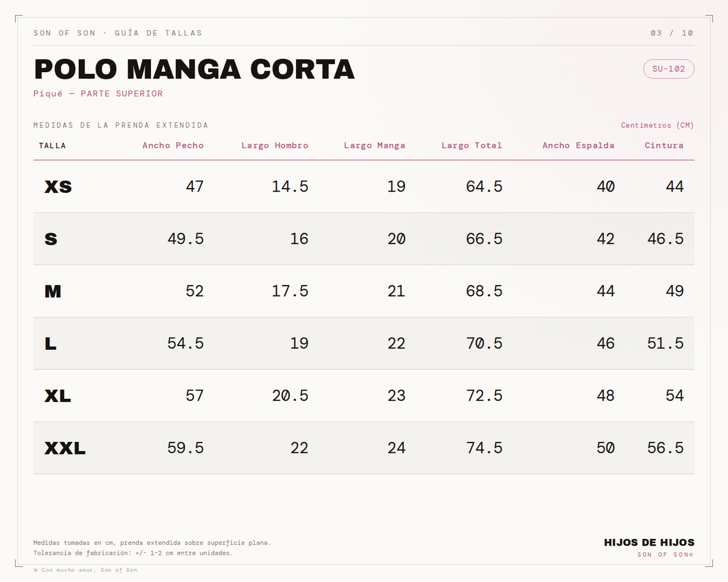This screenshot has width=728, height=582.
Task: Click the Centímetros (CM) unit label
Action: click(x=657, y=125)
